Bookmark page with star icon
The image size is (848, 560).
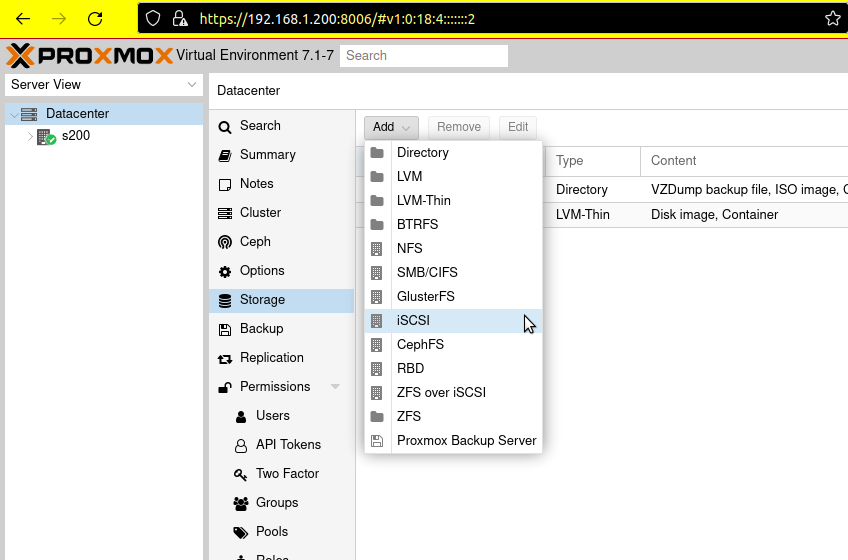click(x=833, y=18)
